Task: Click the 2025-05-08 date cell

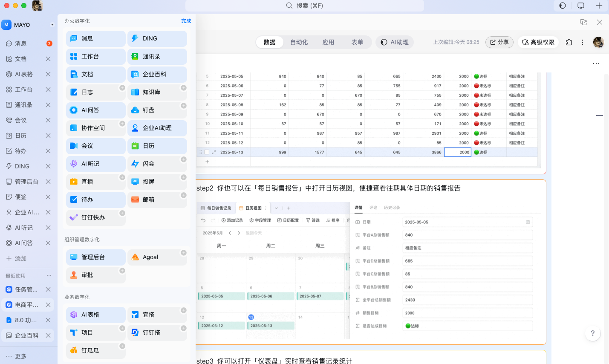Action: pyautogui.click(x=232, y=105)
